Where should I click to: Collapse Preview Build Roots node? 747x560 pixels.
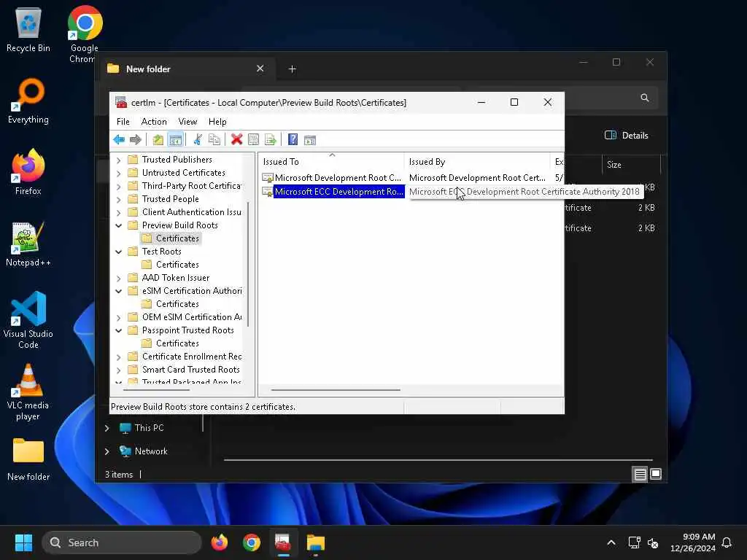[x=119, y=225]
